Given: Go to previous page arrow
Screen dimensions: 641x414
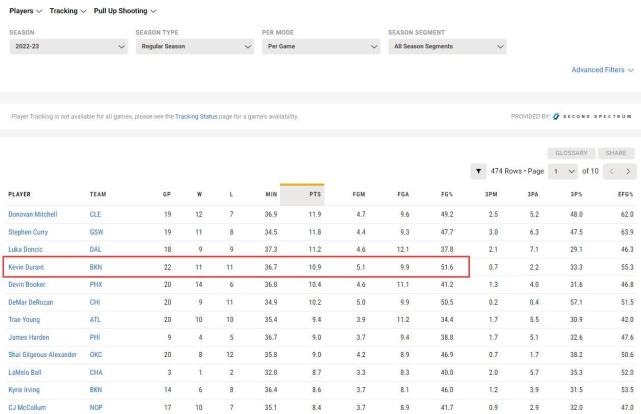Looking at the screenshot, I should pyautogui.click(x=612, y=171).
